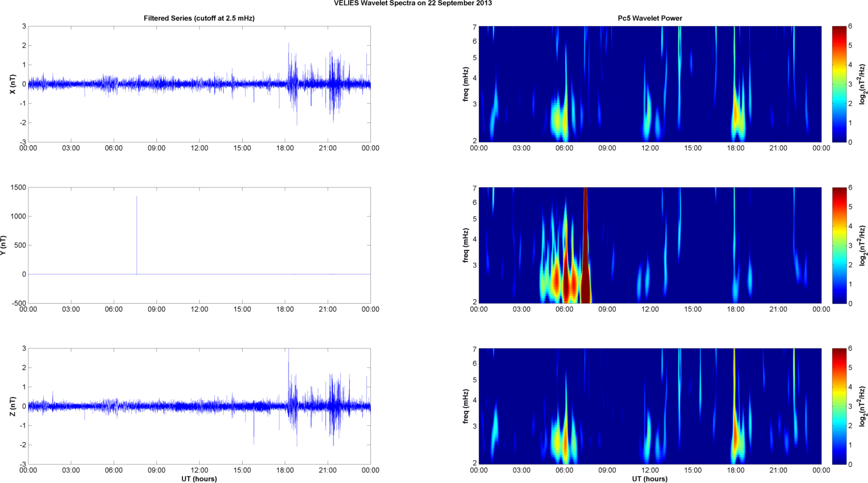868x483 pixels.
Task: Click log2(nT²/Hz) label beside middle colorbar
Action: [x=863, y=245]
